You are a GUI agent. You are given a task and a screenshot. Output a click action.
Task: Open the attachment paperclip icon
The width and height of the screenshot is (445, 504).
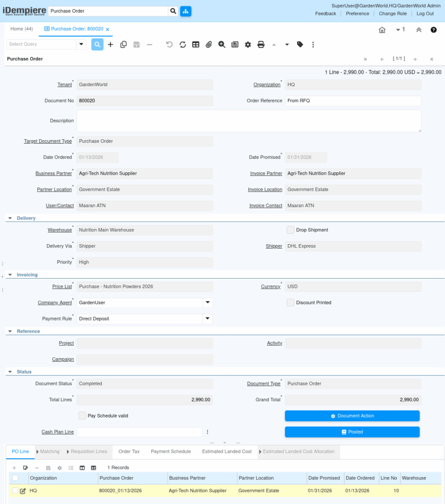pyautogui.click(x=208, y=44)
